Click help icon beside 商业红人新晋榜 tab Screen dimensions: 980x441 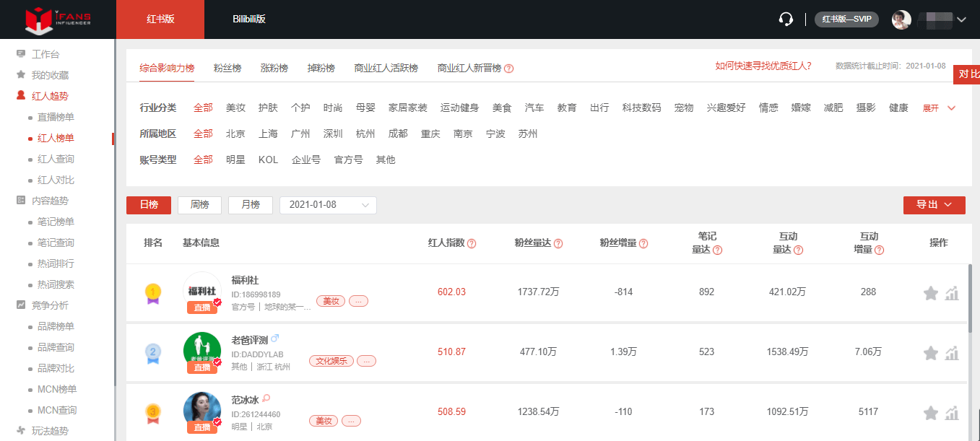509,69
